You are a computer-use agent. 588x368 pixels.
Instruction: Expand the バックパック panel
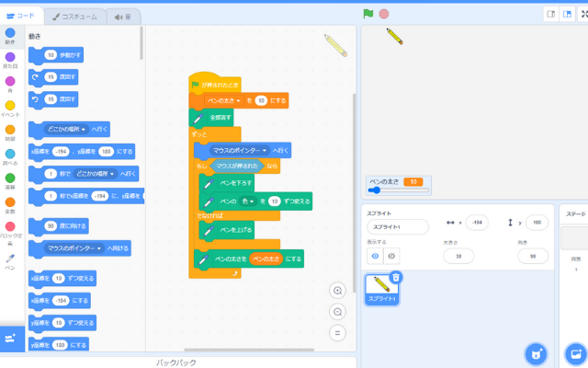(175, 362)
